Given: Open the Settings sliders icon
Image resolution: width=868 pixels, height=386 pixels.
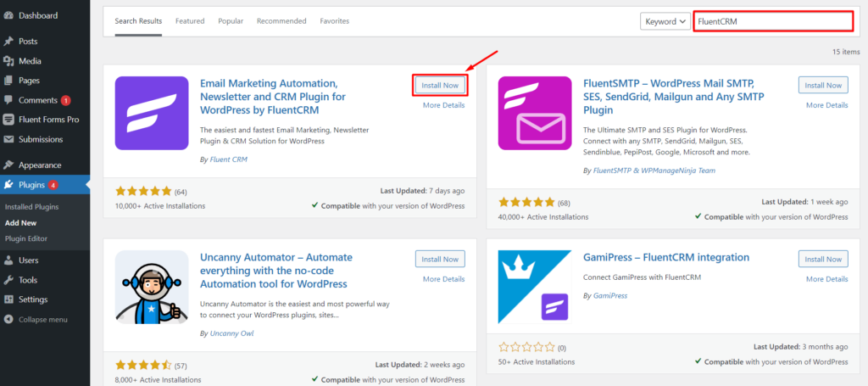Looking at the screenshot, I should [x=8, y=299].
